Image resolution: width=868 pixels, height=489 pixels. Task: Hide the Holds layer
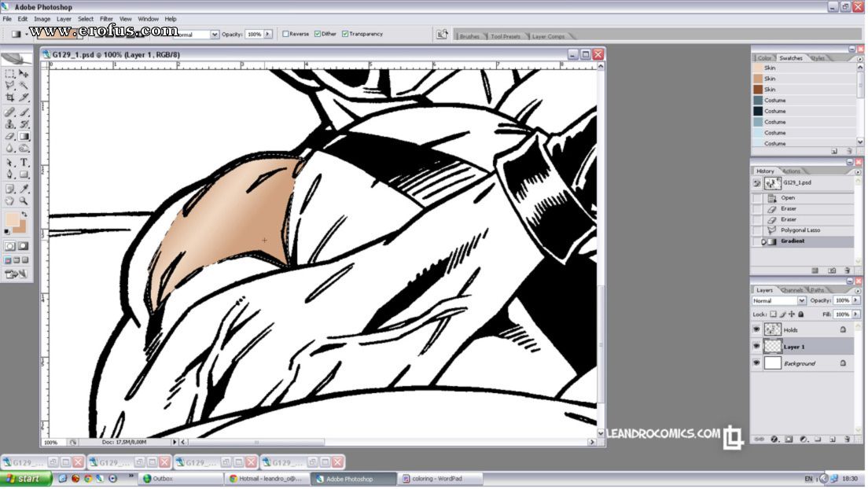pyautogui.click(x=756, y=329)
